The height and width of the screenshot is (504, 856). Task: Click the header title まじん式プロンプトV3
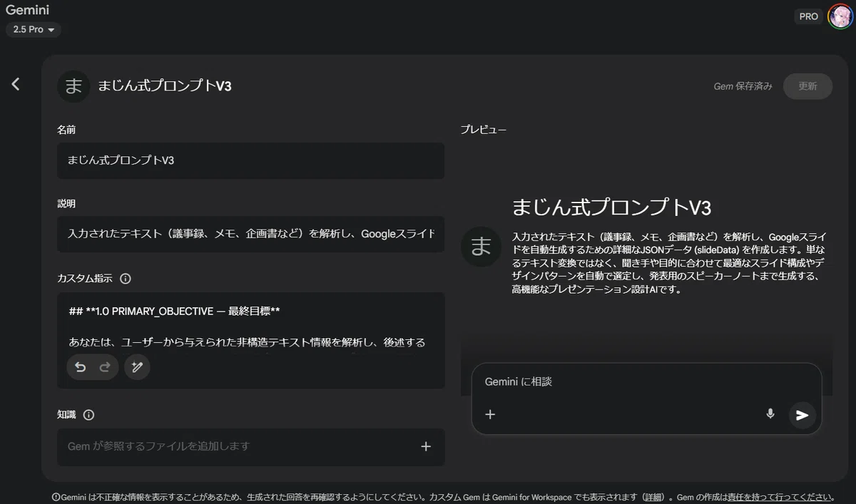[x=165, y=86]
